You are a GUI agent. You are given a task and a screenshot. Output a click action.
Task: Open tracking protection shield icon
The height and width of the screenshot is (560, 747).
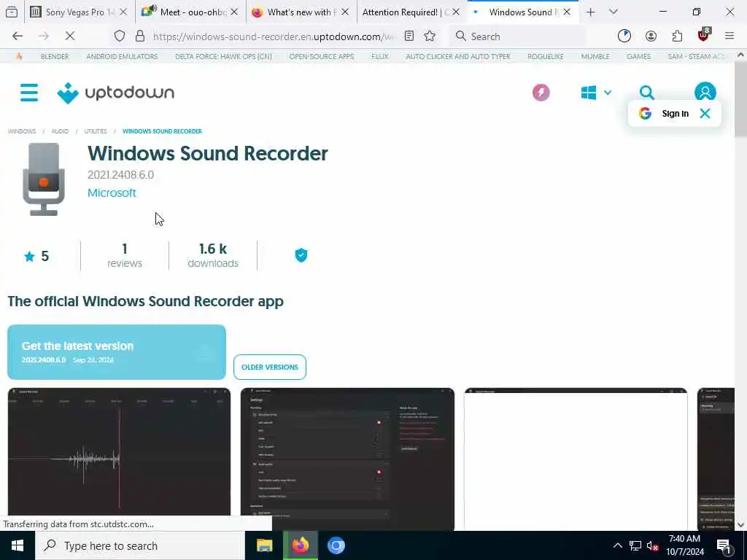(x=120, y=36)
